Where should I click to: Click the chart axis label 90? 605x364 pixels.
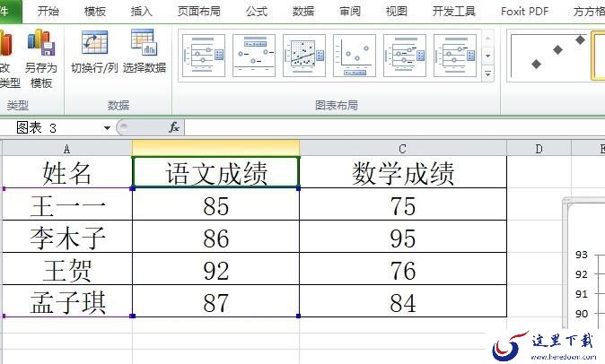point(582,314)
